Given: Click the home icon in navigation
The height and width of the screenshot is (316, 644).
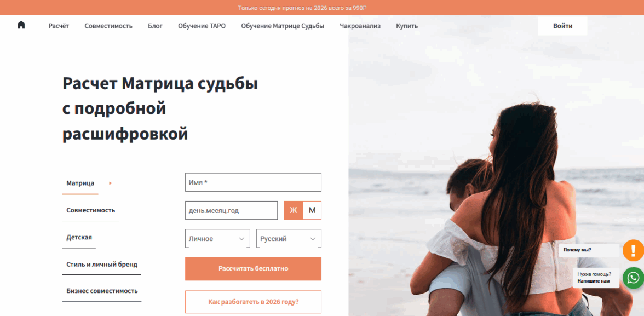Looking at the screenshot, I should tap(21, 25).
